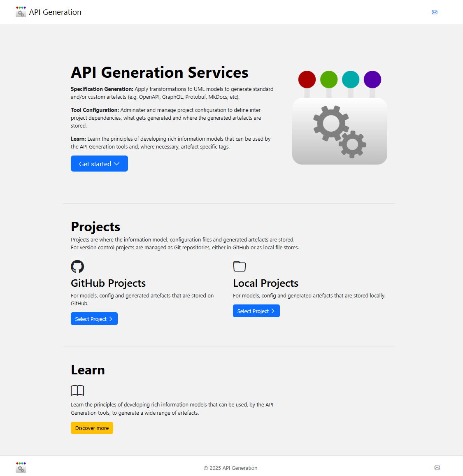Click the API Generation logo in footer
The image size is (463, 476).
tap(21, 467)
